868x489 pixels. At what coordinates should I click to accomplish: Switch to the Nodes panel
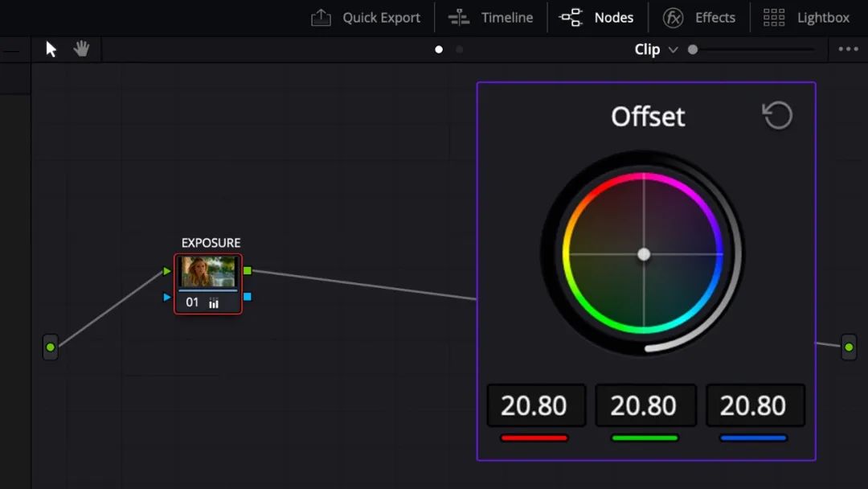(x=596, y=18)
